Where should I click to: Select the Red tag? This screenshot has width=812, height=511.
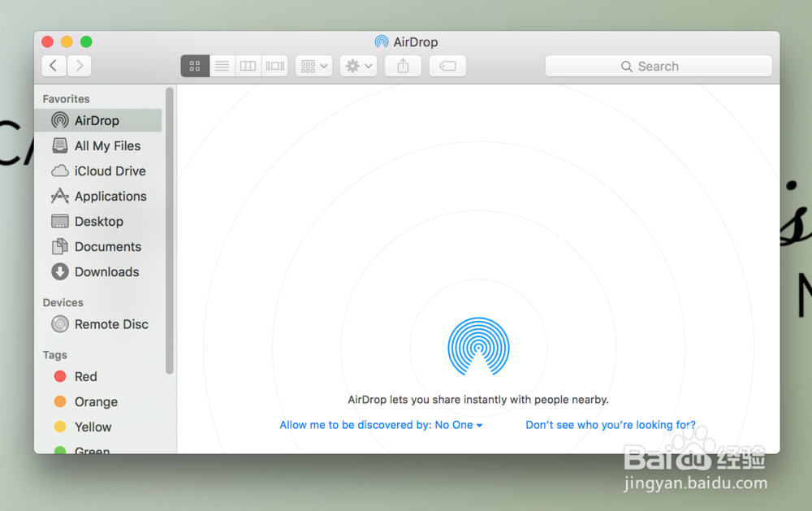click(x=98, y=377)
